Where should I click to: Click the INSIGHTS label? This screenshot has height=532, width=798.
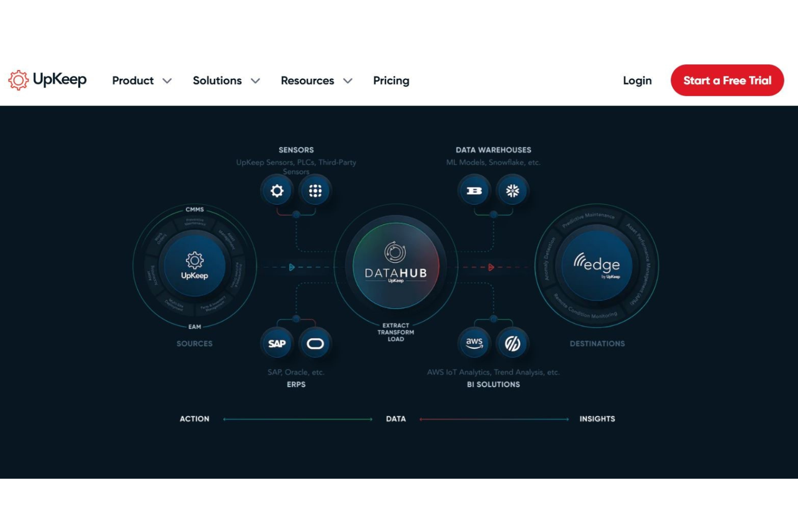tap(597, 419)
